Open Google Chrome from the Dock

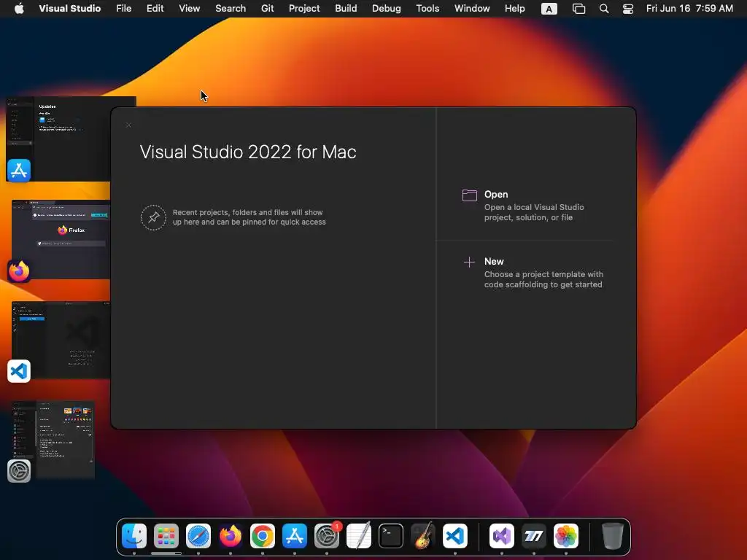(263, 536)
